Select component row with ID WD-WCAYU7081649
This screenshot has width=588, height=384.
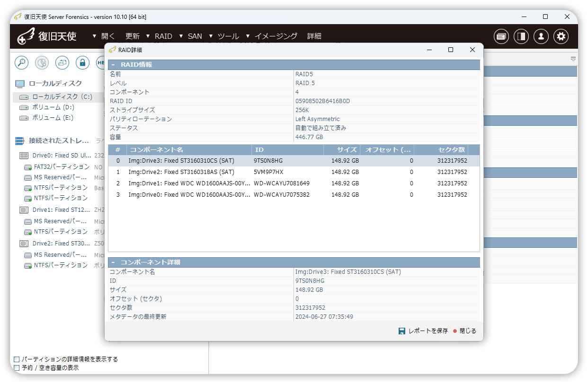[x=294, y=183]
